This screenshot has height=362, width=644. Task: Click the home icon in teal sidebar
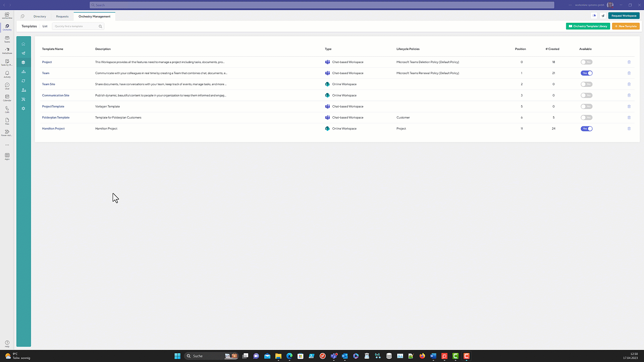coord(23,44)
